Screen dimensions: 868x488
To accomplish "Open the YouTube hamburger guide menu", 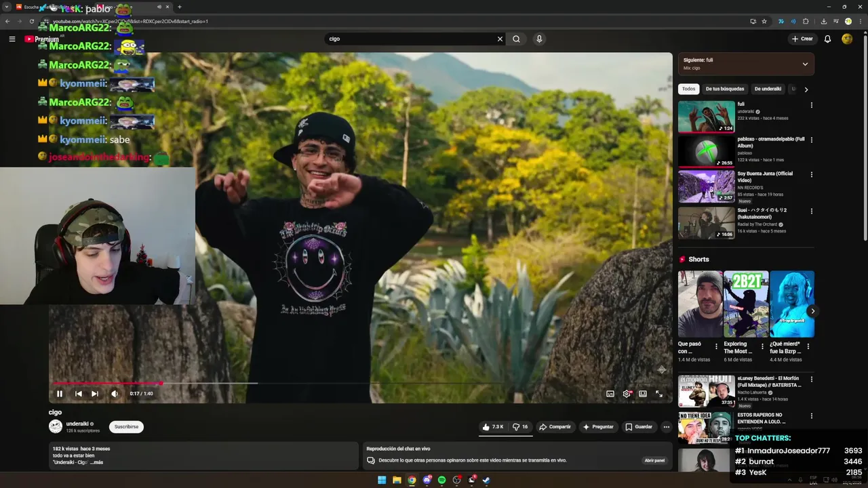I will click(12, 39).
